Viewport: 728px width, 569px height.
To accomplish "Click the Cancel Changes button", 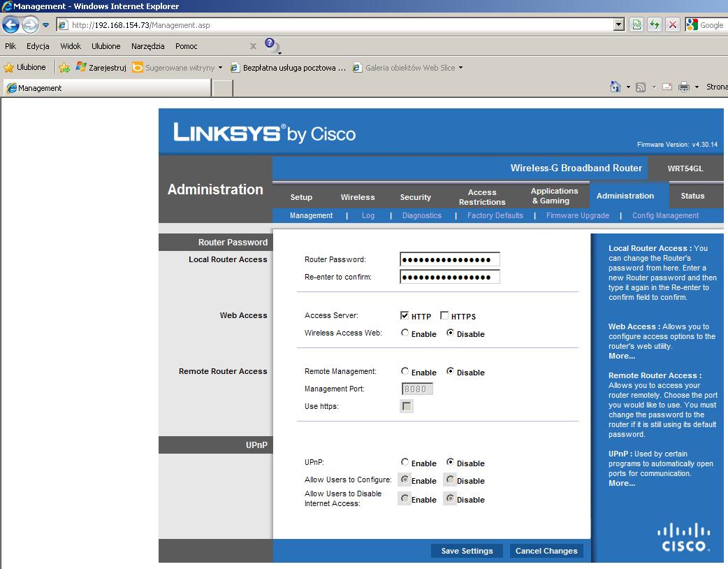I will (546, 550).
